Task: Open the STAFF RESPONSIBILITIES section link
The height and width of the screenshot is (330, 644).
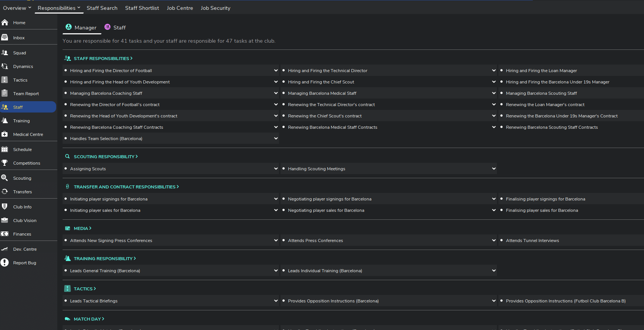Action: [103, 59]
